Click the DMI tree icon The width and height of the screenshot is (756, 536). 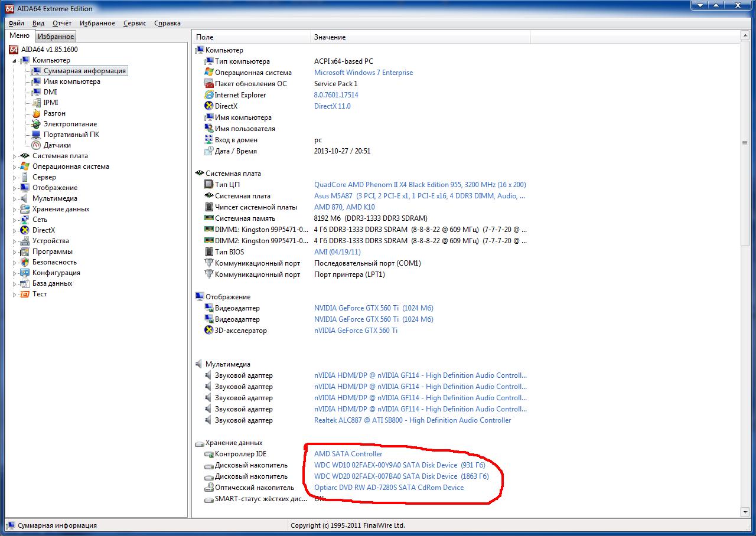(x=36, y=92)
